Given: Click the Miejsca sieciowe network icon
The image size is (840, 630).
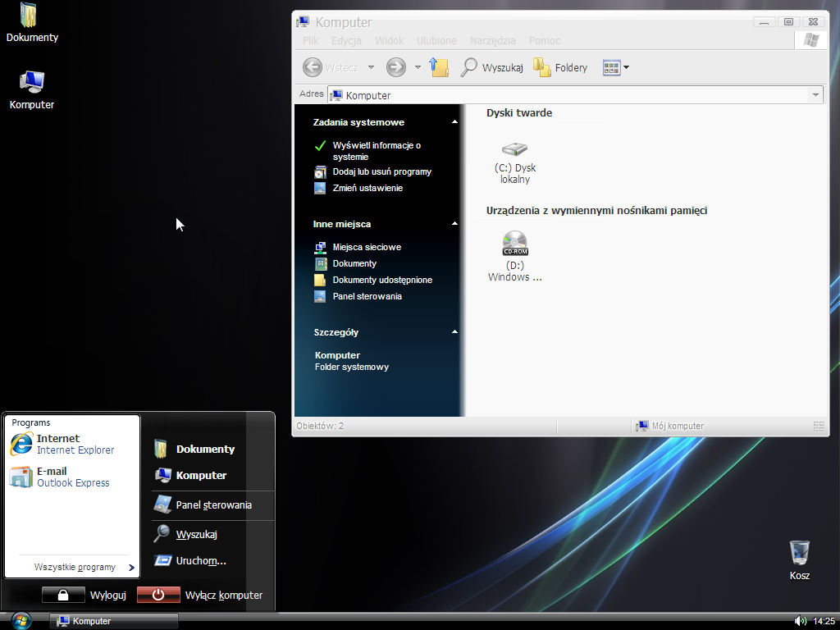Looking at the screenshot, I should [320, 247].
